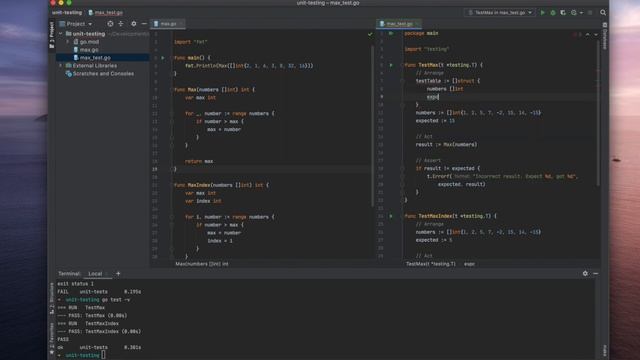Close the max.go editor tab
640x360 pixels.
click(x=181, y=24)
